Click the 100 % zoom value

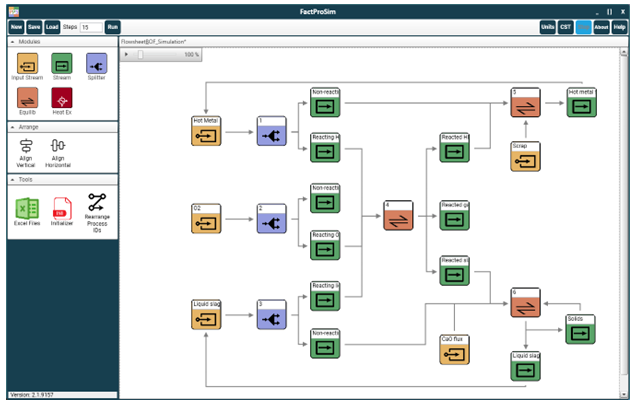click(192, 54)
